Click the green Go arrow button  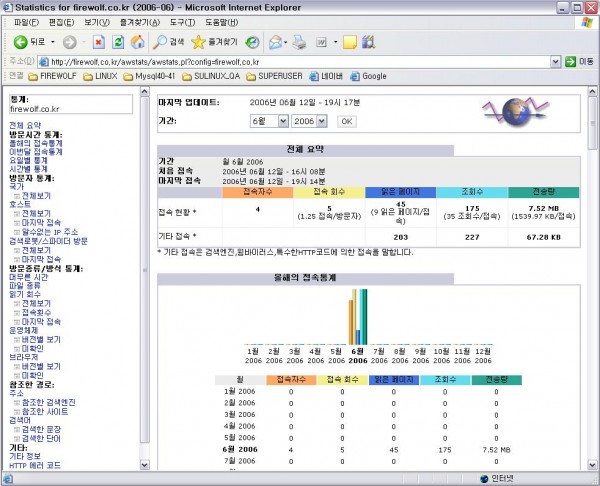(570, 61)
